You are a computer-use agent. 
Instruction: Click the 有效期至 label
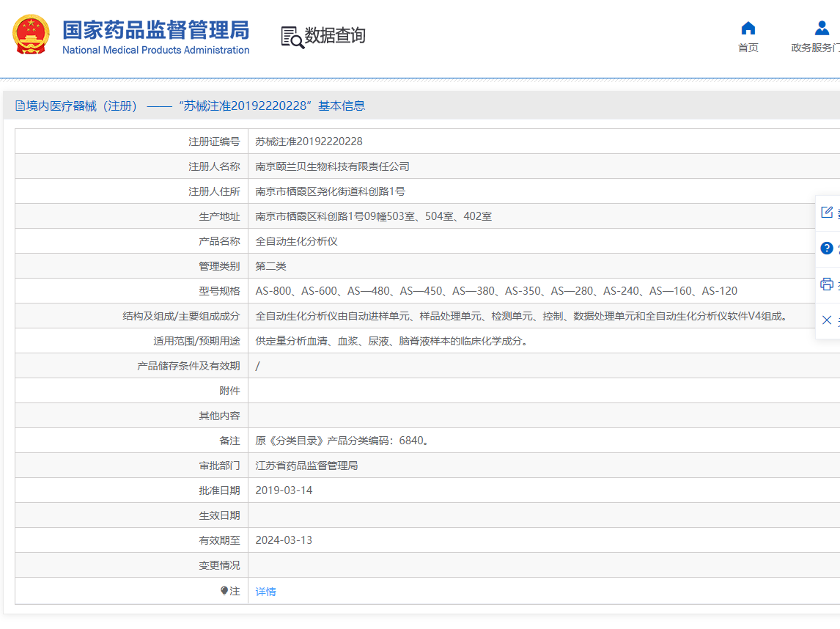pos(219,540)
